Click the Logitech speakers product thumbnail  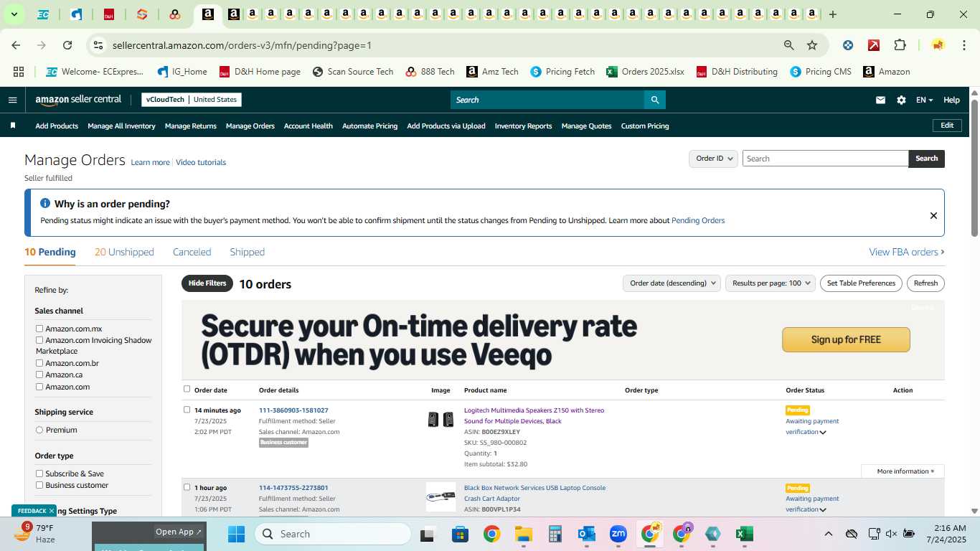tap(440, 420)
